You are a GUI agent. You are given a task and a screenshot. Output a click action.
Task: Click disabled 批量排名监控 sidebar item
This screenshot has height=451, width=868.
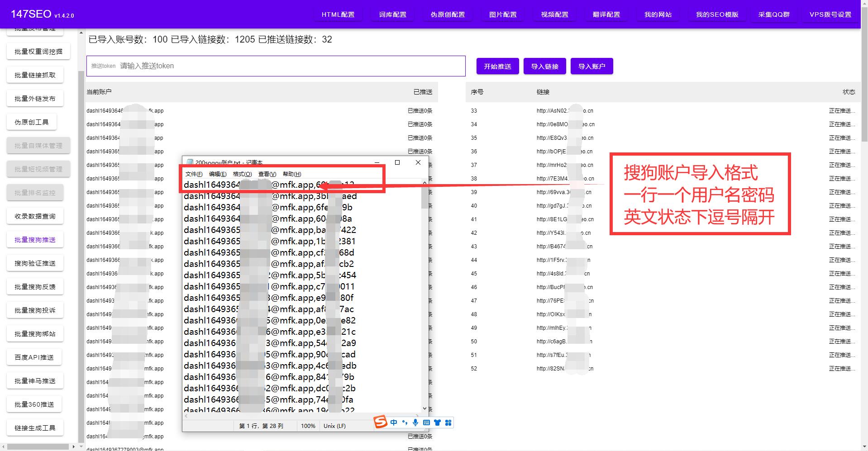click(35, 193)
